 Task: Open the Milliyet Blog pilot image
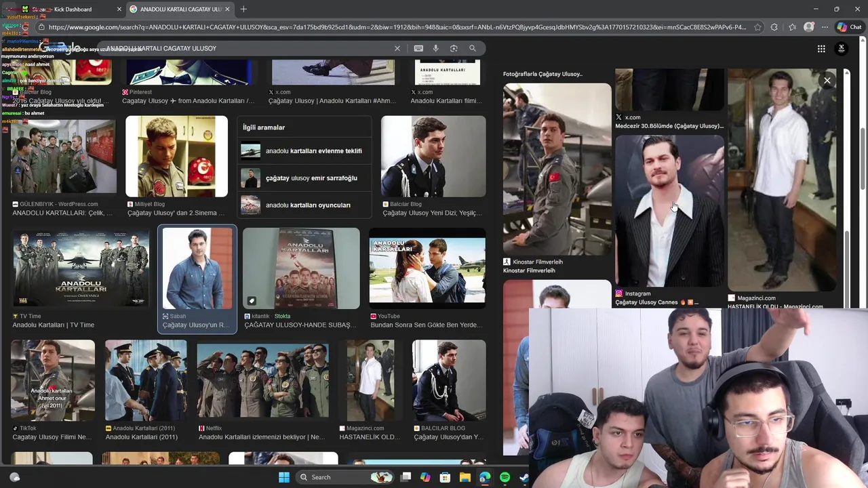(x=176, y=157)
